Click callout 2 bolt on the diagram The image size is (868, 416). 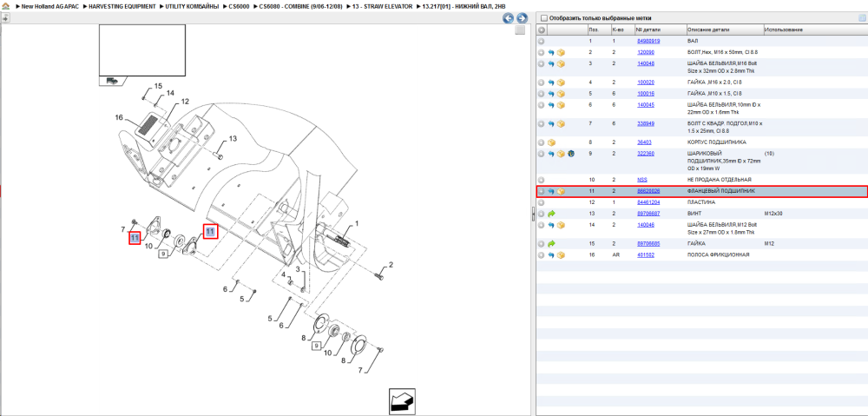[x=391, y=265]
